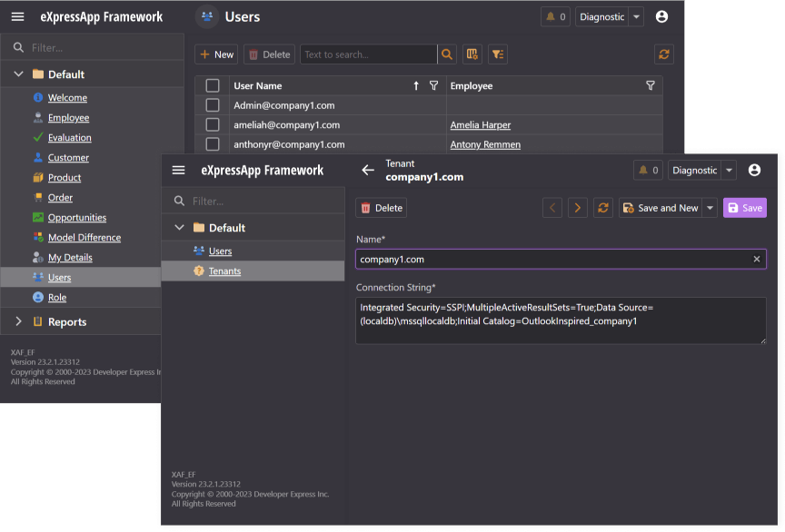Image resolution: width=785 pixels, height=532 pixels.
Task: Filter the User Name column
Action: (433, 85)
